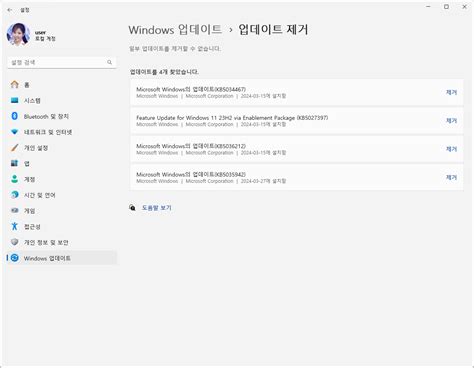Maximize the settings window
This screenshot has height=368, width=474.
coord(446,7)
